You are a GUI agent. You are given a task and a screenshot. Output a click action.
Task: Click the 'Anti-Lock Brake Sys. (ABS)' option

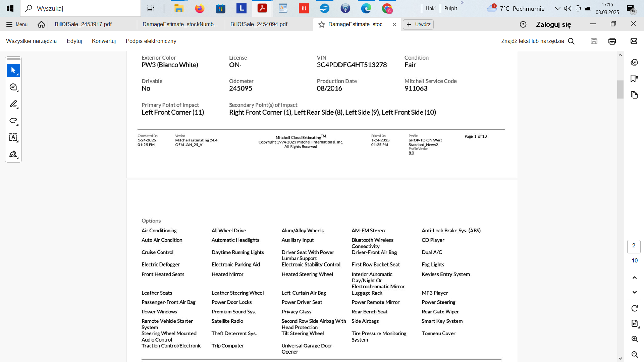451,231
